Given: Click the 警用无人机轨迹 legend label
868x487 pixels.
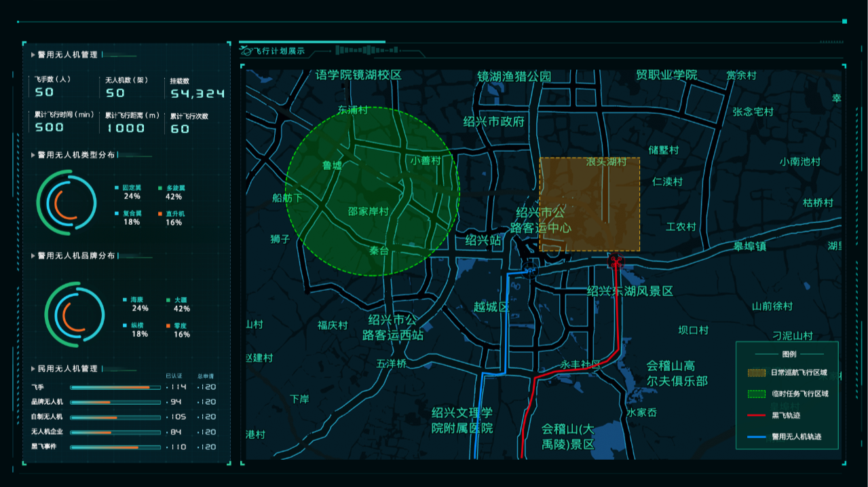Looking at the screenshot, I should tap(796, 437).
